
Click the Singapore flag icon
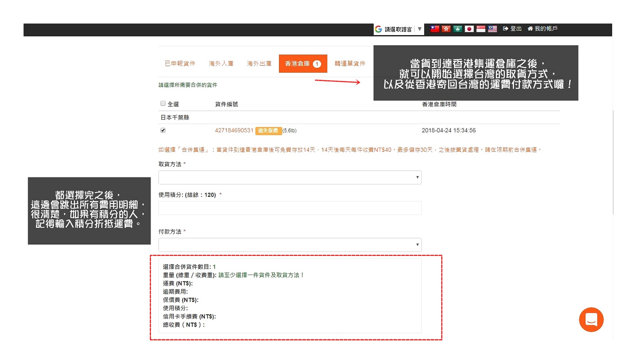coord(481,29)
